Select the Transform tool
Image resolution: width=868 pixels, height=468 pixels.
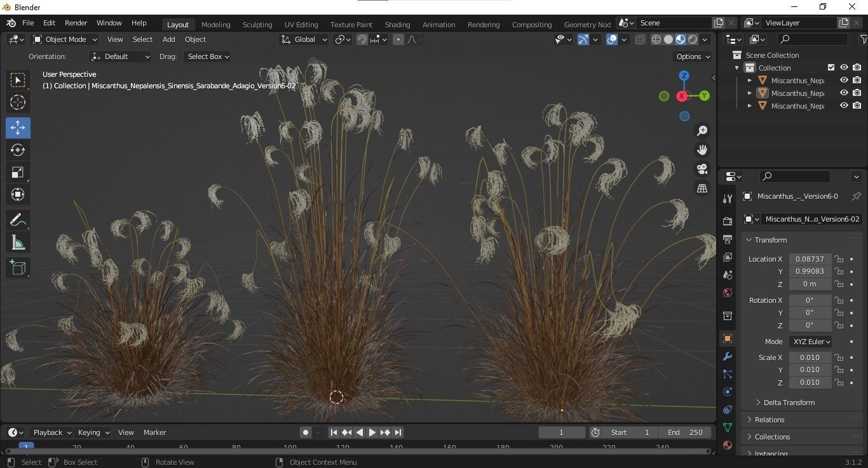(18, 194)
